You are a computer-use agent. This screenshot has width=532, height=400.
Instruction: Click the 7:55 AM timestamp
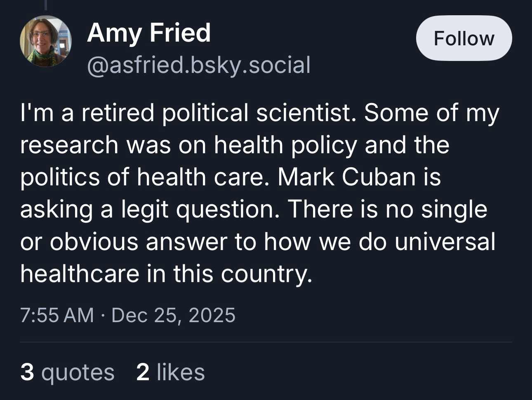(57, 315)
